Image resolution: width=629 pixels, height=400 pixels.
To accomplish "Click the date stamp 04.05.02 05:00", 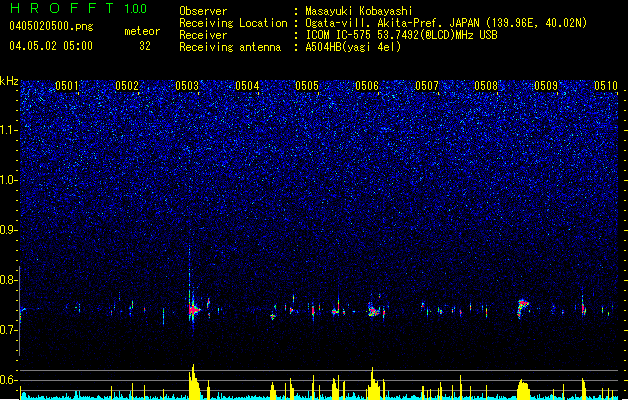I will coord(51,46).
